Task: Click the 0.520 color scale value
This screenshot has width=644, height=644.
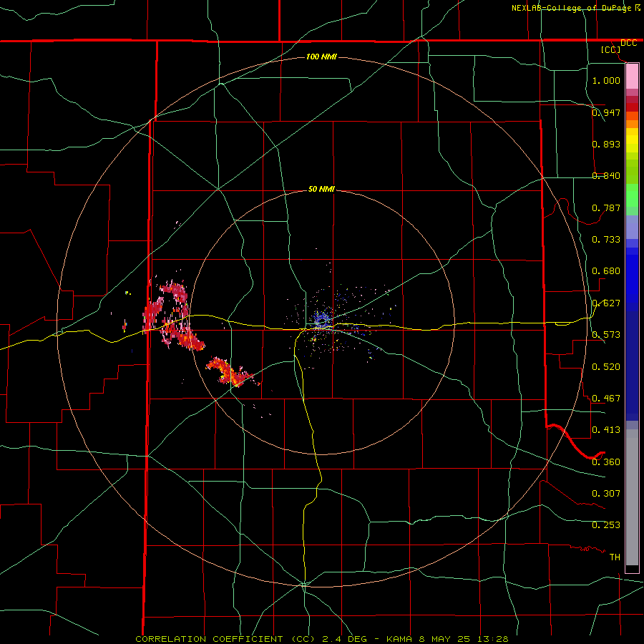Action: 606,367
